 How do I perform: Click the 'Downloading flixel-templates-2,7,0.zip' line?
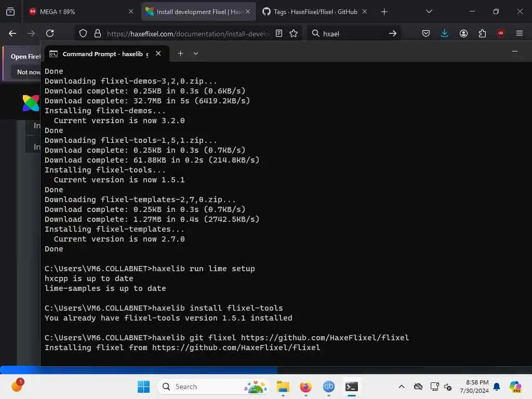coord(140,199)
